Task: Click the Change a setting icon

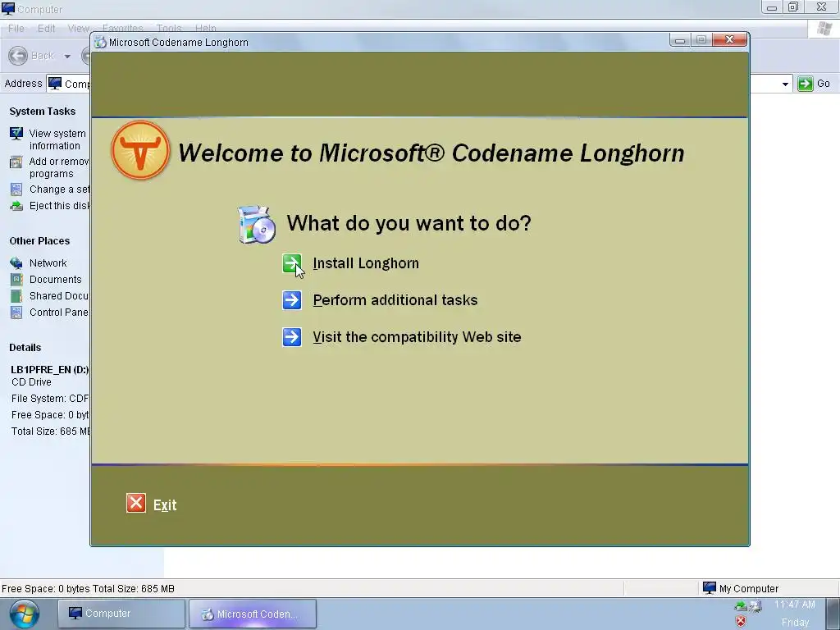Action: 16,189
